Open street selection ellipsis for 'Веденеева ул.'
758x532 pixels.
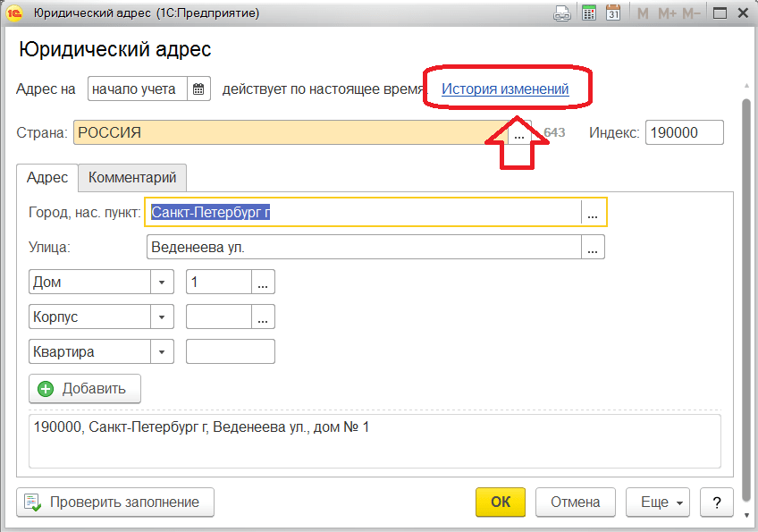coord(594,247)
